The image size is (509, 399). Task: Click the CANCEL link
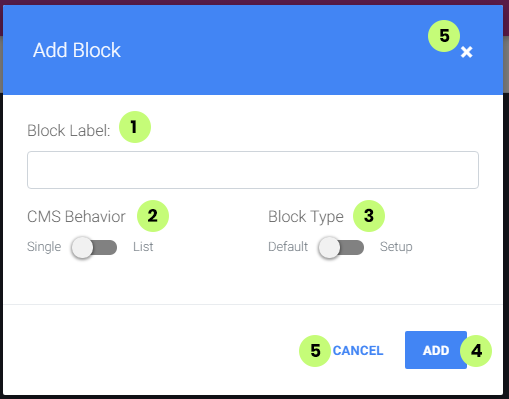[358, 350]
